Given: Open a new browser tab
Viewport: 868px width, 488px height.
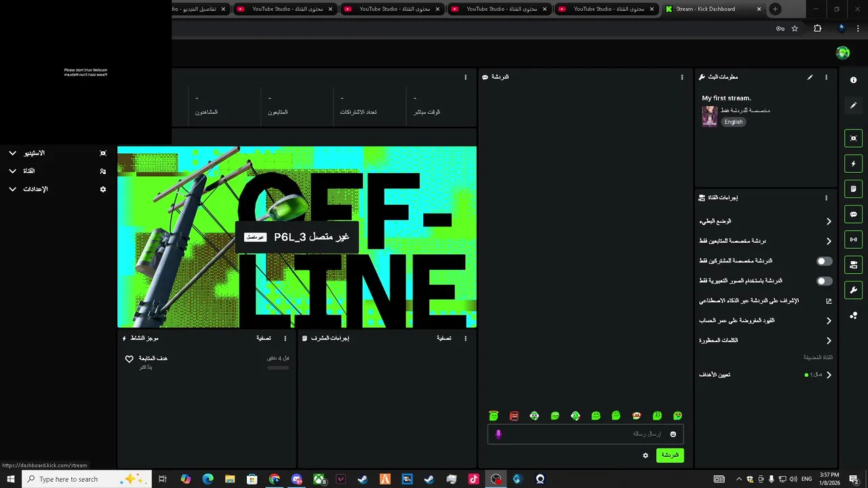Looking at the screenshot, I should point(775,9).
